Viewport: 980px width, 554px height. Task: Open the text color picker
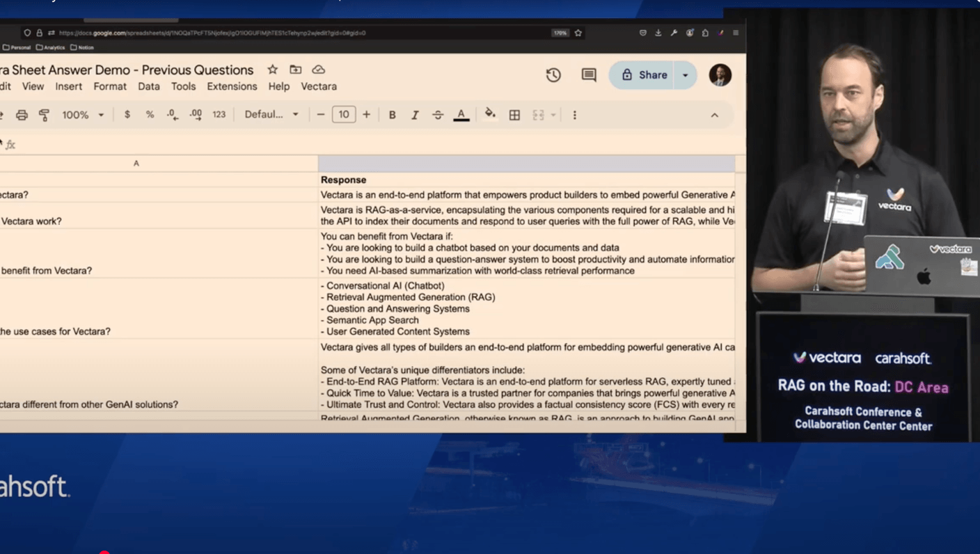[x=461, y=115]
